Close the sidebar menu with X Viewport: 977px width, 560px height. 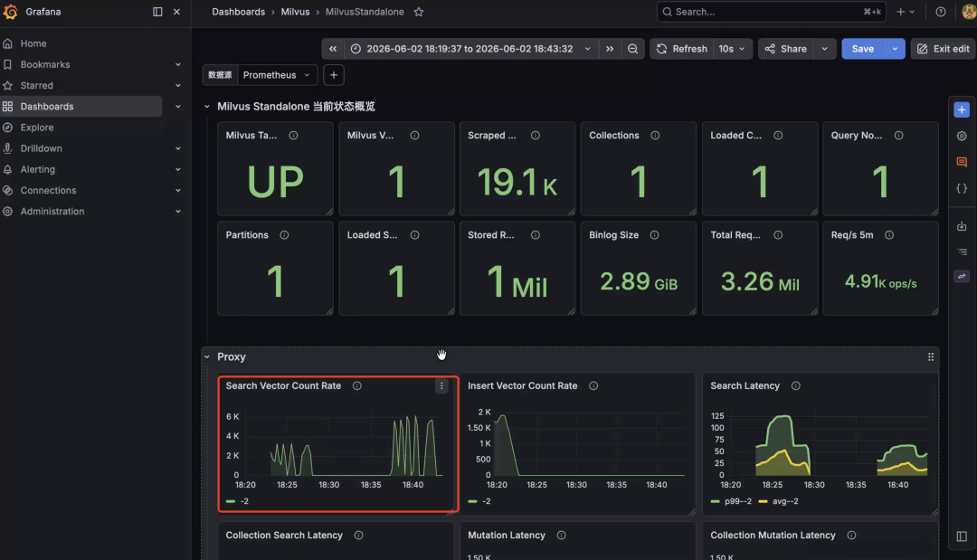(x=177, y=12)
